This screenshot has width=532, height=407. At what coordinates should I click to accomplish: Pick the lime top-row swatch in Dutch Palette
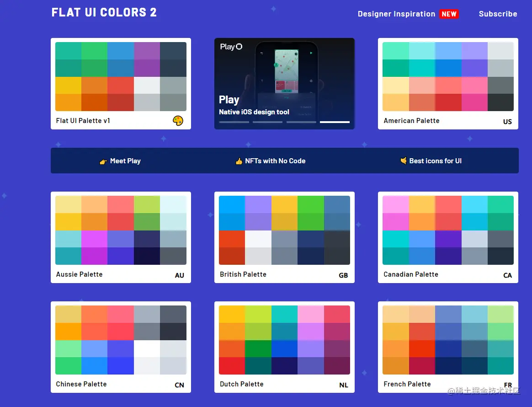258,314
